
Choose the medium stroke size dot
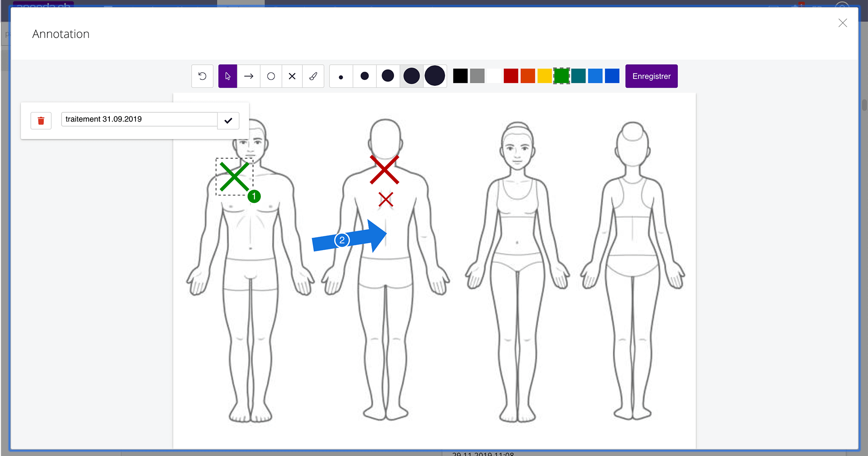click(388, 76)
